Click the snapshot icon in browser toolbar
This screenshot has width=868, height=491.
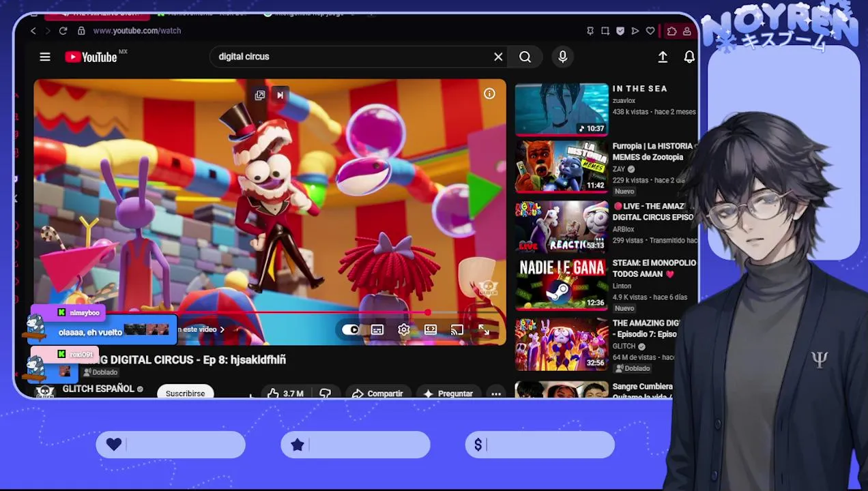[x=605, y=31]
